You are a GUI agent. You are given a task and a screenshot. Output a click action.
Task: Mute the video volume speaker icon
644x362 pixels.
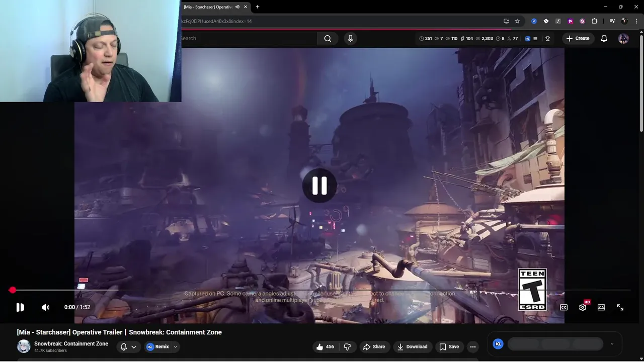pyautogui.click(x=46, y=307)
